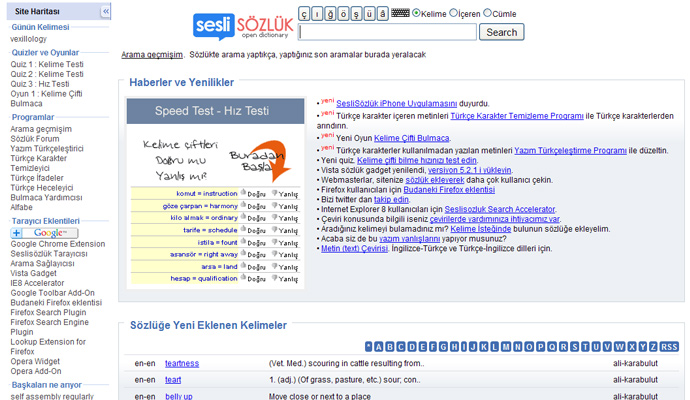
Task: Open Quiz 3 : Hız Testi
Action: (x=40, y=84)
